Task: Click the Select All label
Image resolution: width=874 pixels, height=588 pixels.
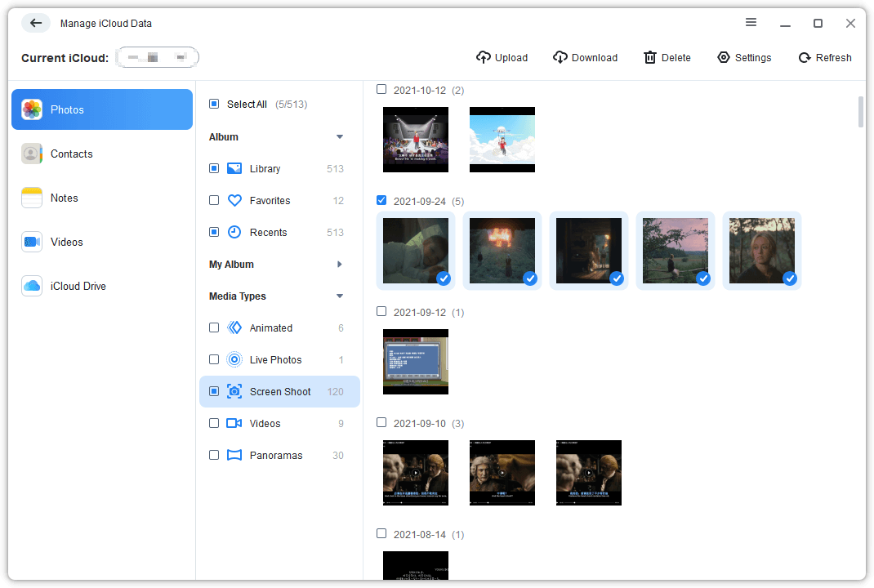Action: (247, 105)
